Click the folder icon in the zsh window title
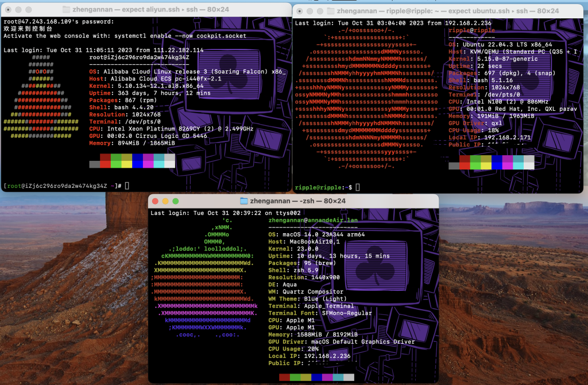This screenshot has height=385, width=588. pyautogui.click(x=243, y=201)
